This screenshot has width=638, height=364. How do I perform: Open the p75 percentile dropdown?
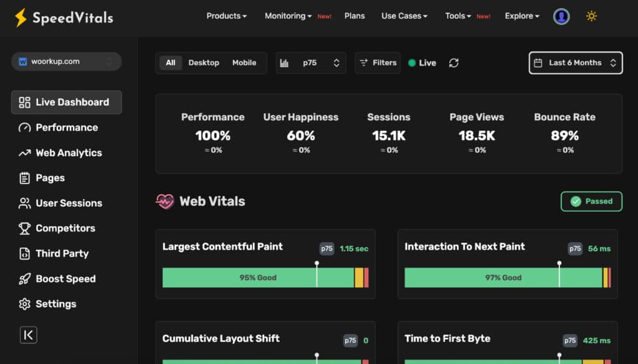(311, 63)
